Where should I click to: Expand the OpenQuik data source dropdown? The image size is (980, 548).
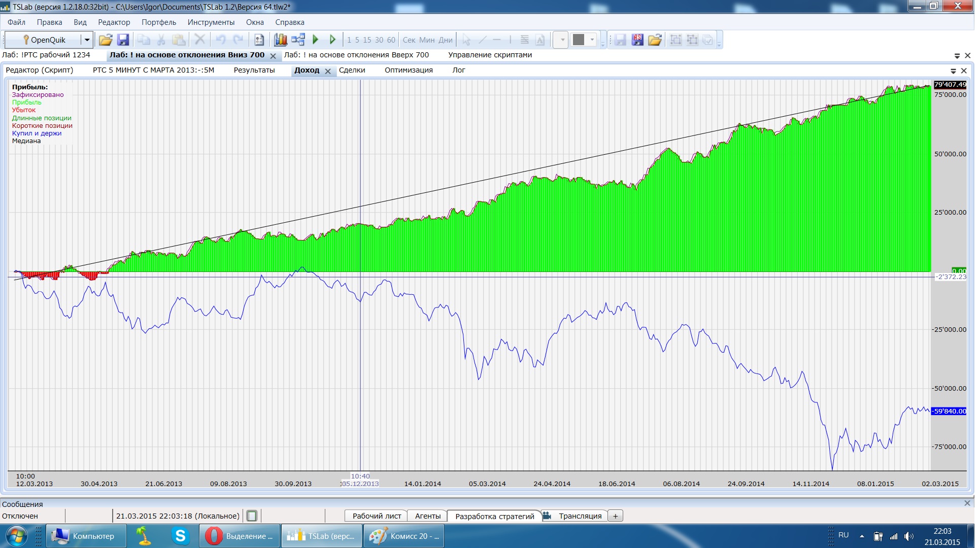pyautogui.click(x=87, y=40)
